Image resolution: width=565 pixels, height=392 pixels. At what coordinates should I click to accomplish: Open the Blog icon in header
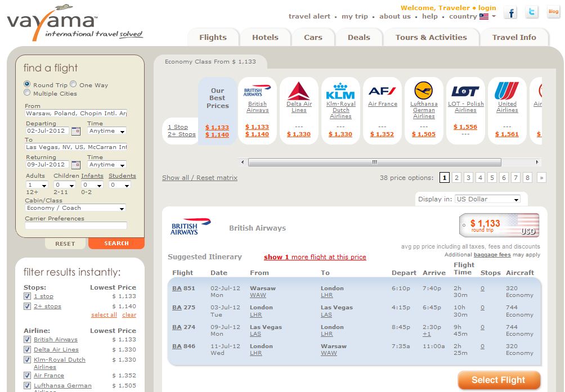tap(553, 12)
